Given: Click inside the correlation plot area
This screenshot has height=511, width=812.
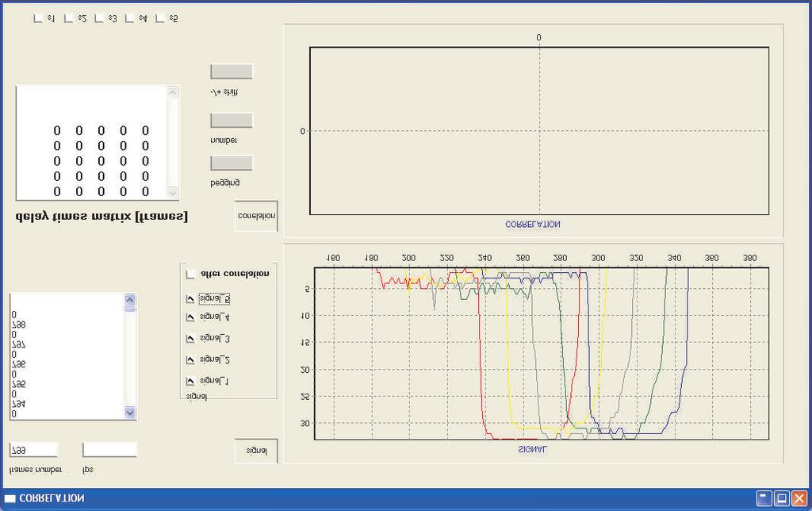Looking at the screenshot, I should coord(539,131).
